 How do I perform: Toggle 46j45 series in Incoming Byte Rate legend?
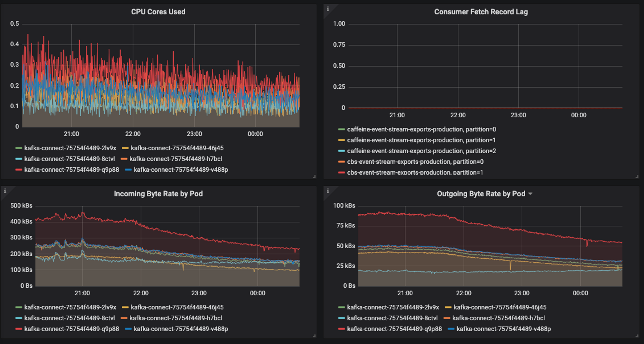coord(177,307)
